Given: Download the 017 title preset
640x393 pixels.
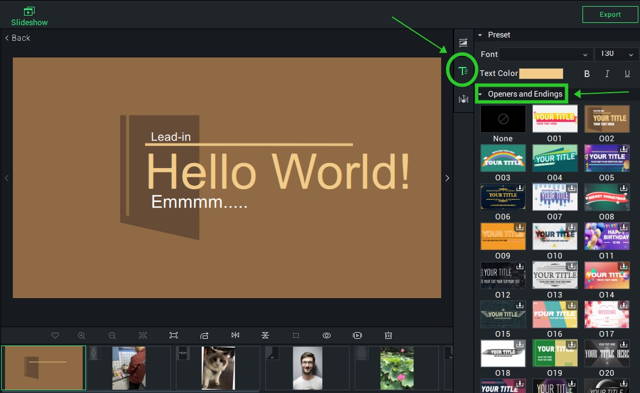Looking at the screenshot, I should (623, 305).
